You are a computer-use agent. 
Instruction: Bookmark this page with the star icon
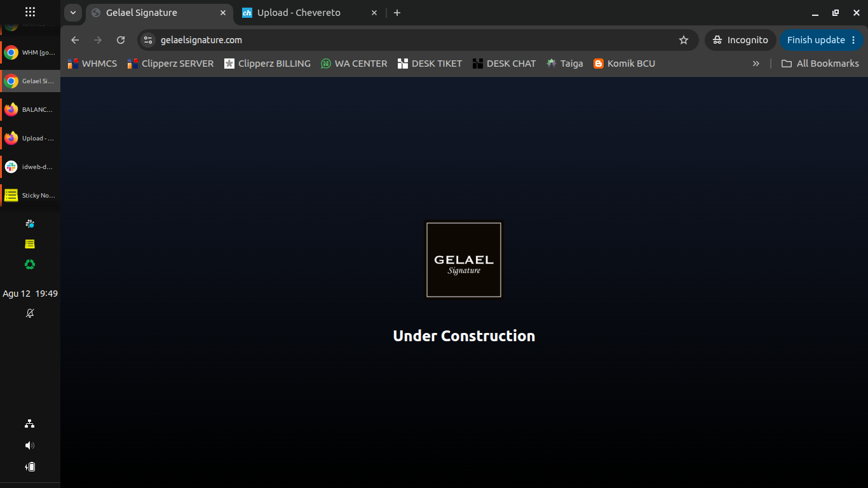click(684, 40)
